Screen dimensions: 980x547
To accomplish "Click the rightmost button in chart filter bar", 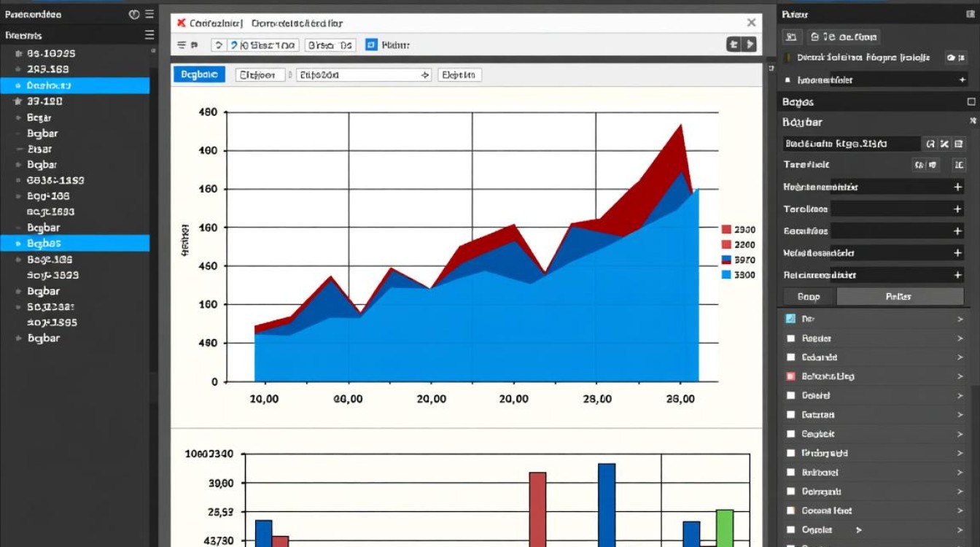I will click(459, 74).
